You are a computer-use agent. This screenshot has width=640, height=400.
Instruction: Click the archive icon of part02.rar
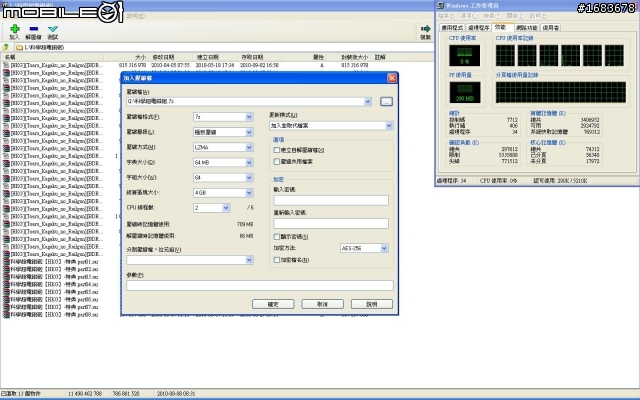click(6, 269)
